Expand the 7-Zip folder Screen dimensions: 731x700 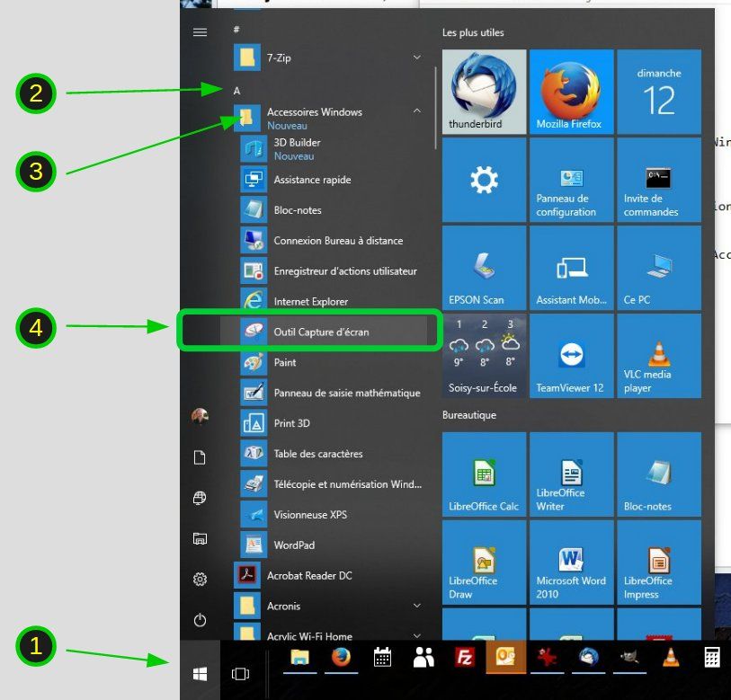[416, 58]
